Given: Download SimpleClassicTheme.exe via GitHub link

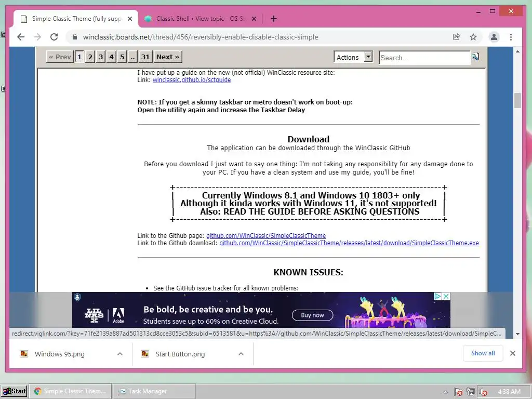Looking at the screenshot, I should 349,243.
